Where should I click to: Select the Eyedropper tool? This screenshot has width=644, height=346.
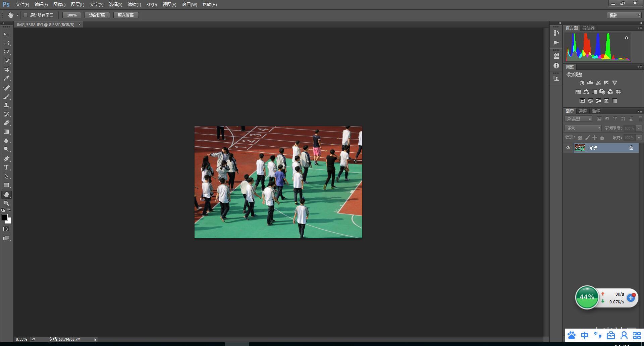coord(6,79)
